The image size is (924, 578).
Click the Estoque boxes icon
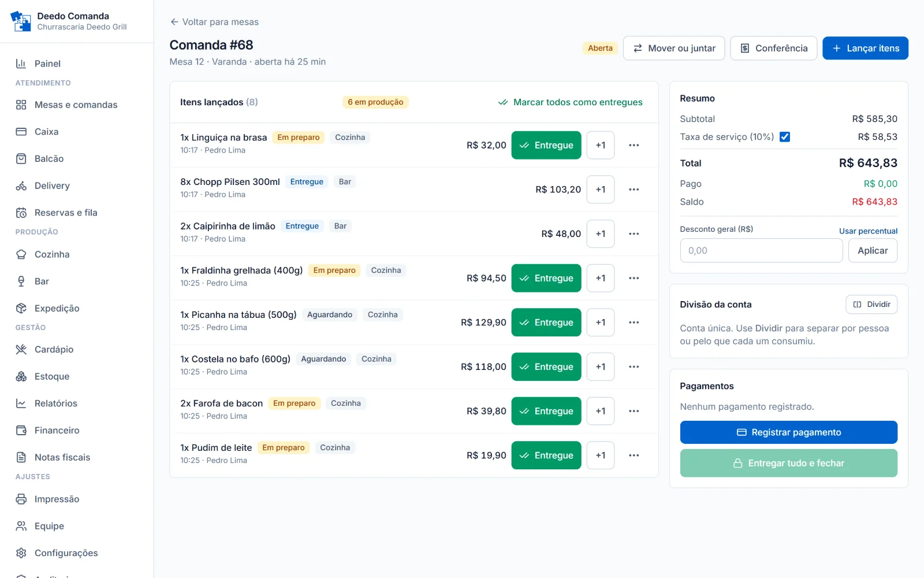click(x=21, y=376)
